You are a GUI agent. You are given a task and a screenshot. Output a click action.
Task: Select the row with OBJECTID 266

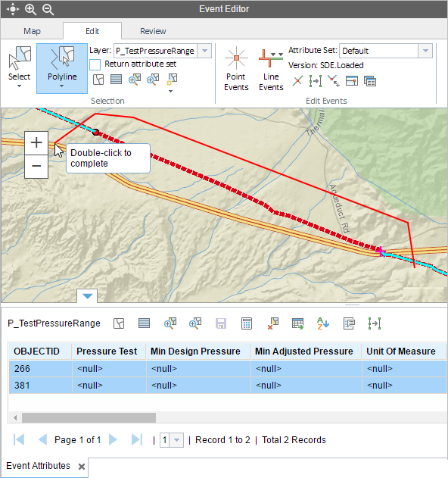(228, 369)
